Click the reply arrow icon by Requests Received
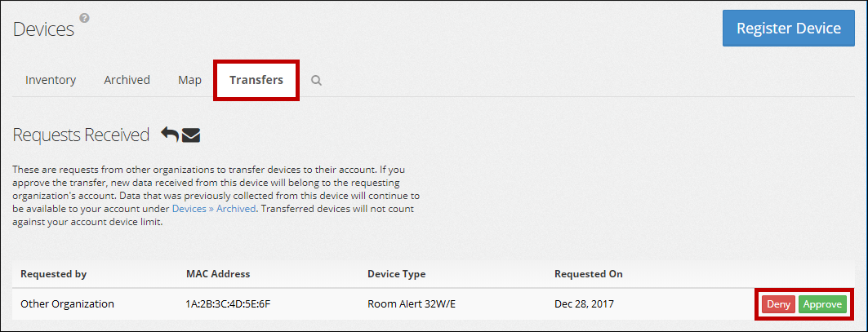868x332 pixels. [170, 135]
